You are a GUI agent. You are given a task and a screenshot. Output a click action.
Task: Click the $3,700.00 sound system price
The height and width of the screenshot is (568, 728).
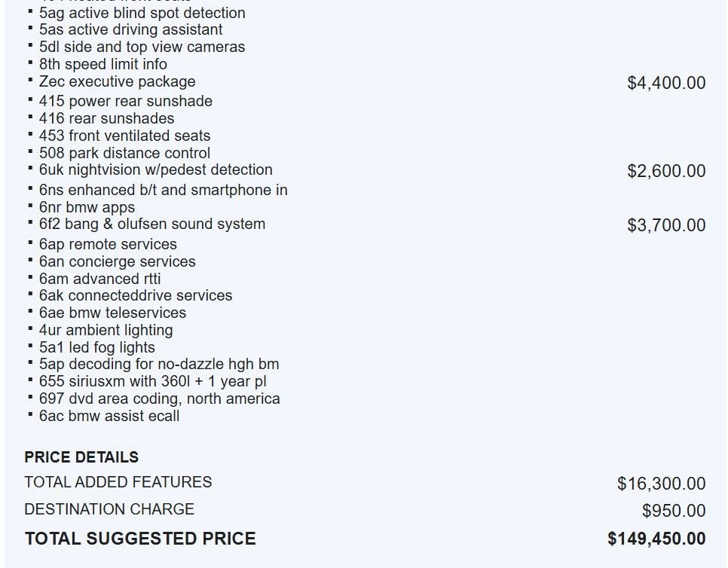point(666,225)
